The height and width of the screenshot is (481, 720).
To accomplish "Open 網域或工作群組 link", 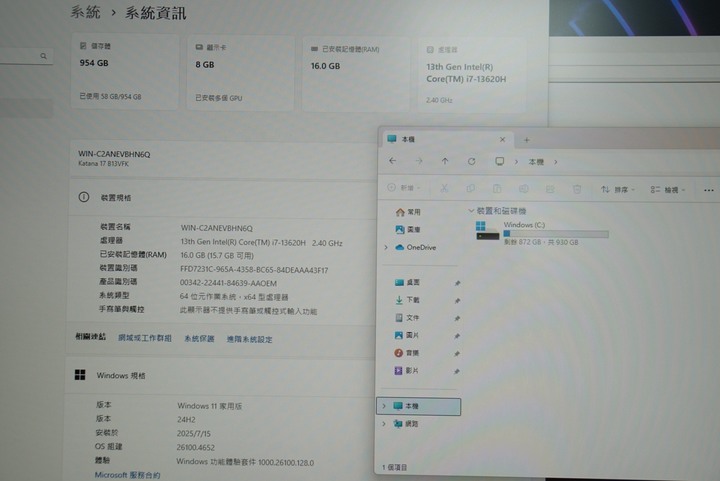I will coord(145,338).
